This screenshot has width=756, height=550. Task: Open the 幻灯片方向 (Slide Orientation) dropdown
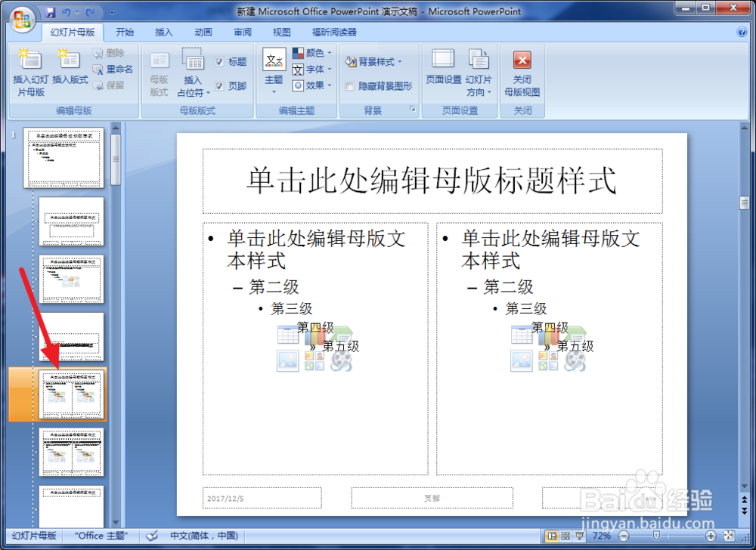(479, 70)
